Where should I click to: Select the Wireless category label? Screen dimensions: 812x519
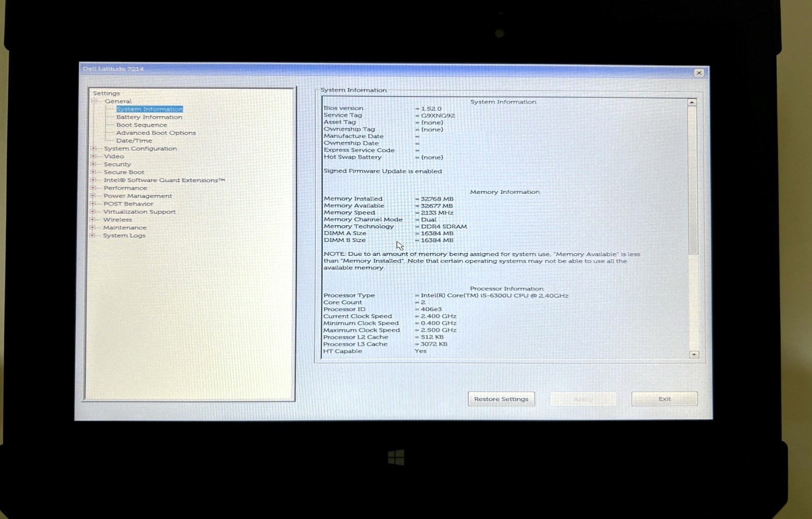118,219
